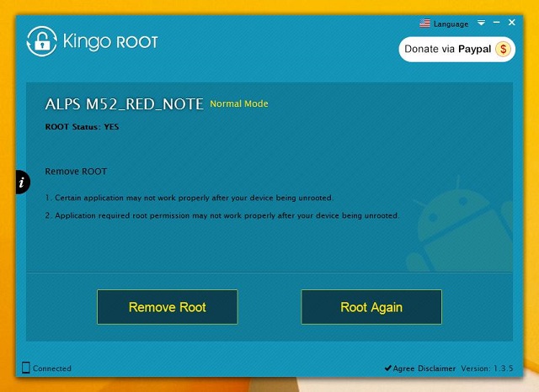Click the Version 1.3.5 label
Image resolution: width=539 pixels, height=392 pixels.
tap(488, 368)
